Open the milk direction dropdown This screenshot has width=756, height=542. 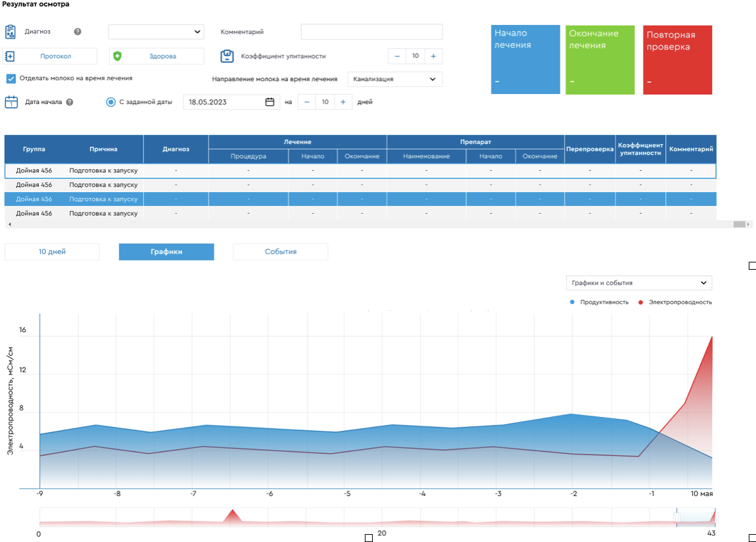[x=395, y=79]
